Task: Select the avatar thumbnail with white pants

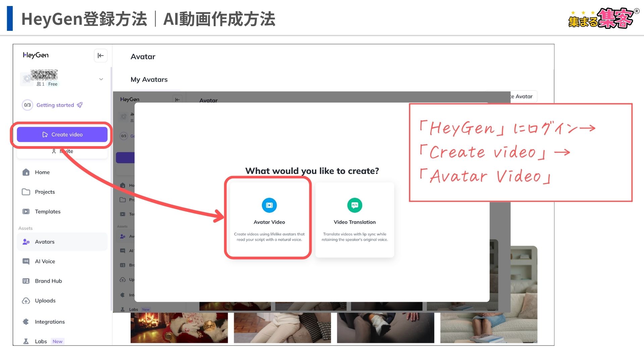Action: (x=282, y=328)
